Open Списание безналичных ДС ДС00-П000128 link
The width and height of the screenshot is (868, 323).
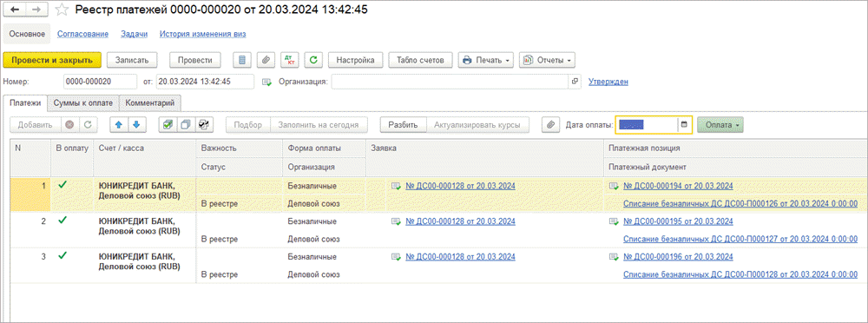(740, 274)
